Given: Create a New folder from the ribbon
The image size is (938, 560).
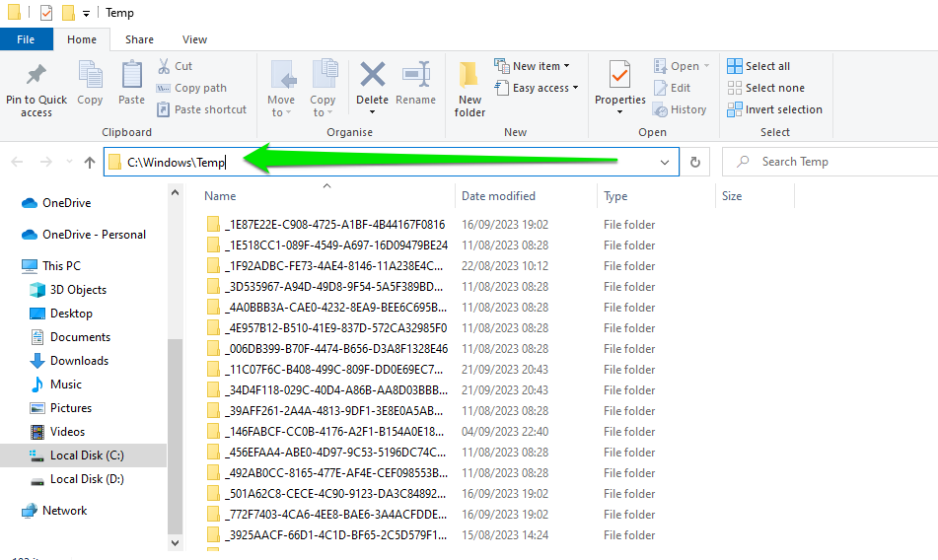Looking at the screenshot, I should (x=469, y=77).
